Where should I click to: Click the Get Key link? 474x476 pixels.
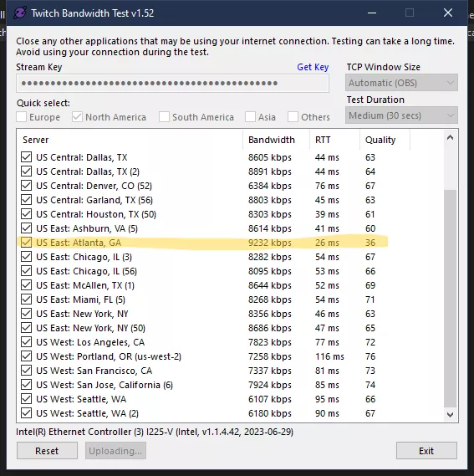pos(313,67)
